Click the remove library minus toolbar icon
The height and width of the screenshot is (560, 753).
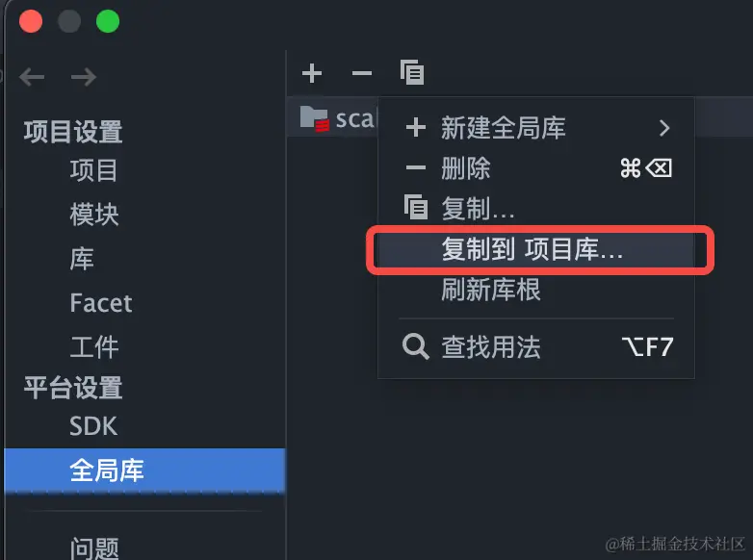tap(362, 73)
